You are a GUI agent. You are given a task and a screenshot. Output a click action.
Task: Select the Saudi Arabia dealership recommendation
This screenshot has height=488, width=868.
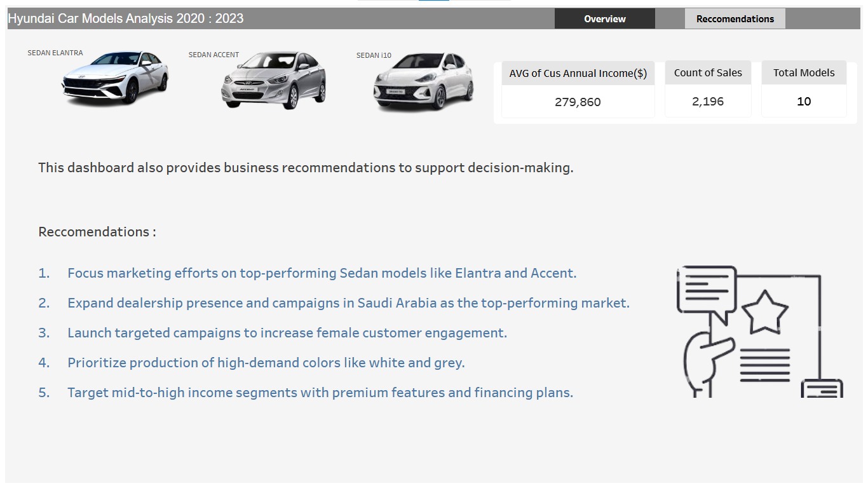point(349,303)
